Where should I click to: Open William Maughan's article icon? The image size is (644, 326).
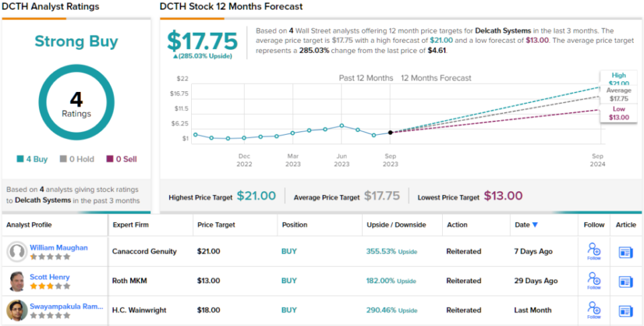pos(625,252)
